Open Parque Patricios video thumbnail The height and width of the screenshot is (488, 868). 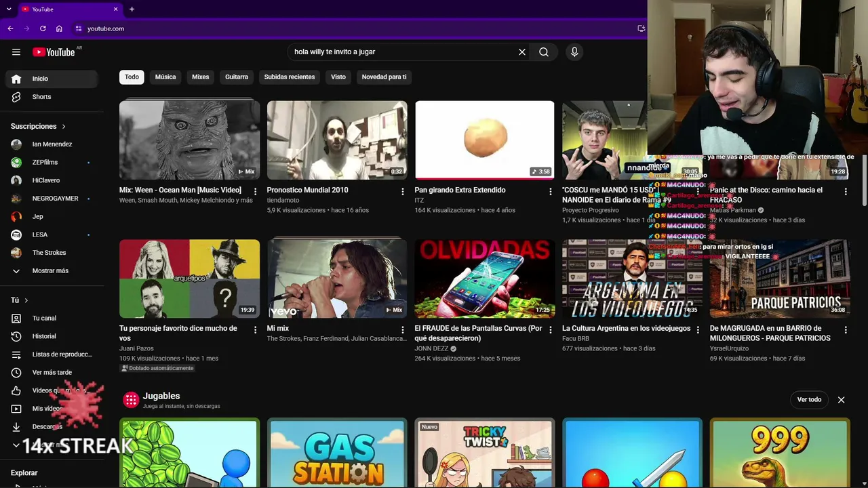[780, 279]
